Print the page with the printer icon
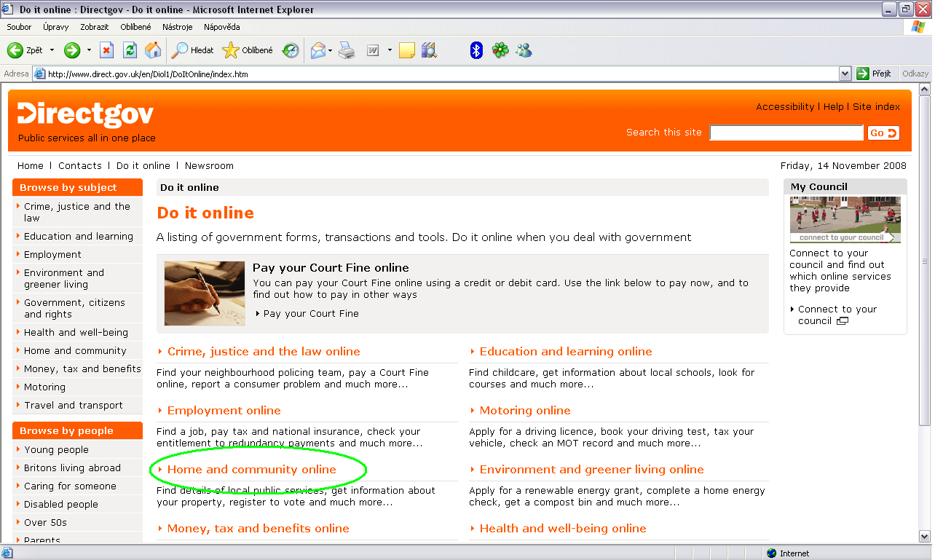The image size is (935, 560). pyautogui.click(x=347, y=50)
